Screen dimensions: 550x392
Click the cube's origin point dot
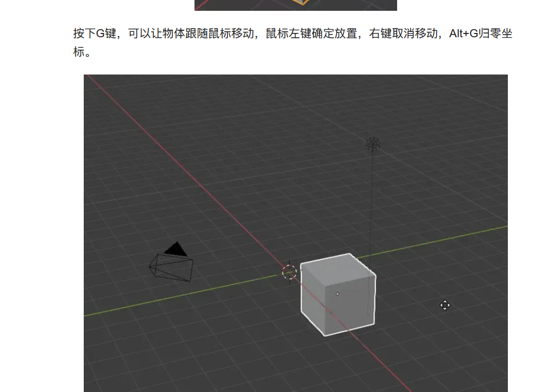pyautogui.click(x=338, y=294)
